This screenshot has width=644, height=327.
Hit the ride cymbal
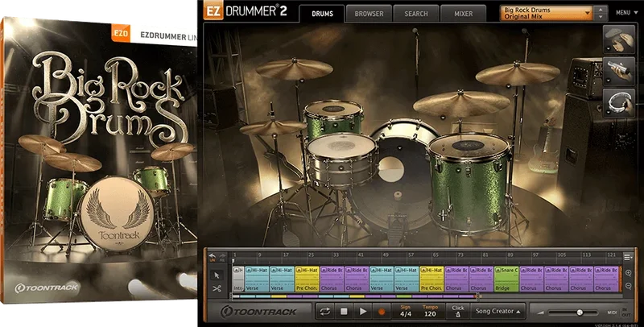click(461, 104)
